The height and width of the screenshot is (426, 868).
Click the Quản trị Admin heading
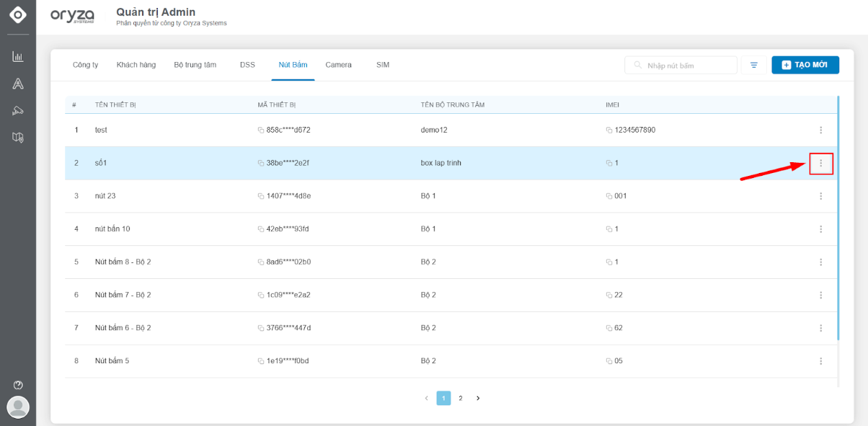[156, 12]
